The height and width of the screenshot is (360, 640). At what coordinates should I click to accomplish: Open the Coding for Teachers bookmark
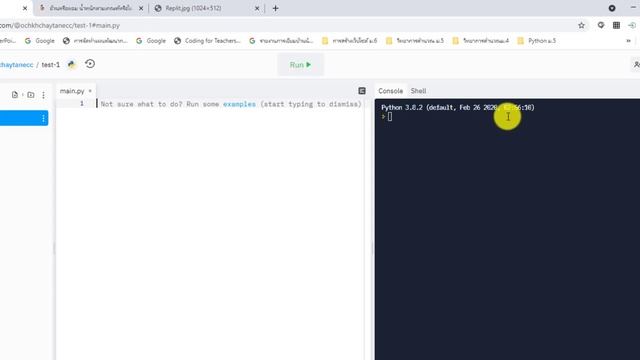(207, 41)
